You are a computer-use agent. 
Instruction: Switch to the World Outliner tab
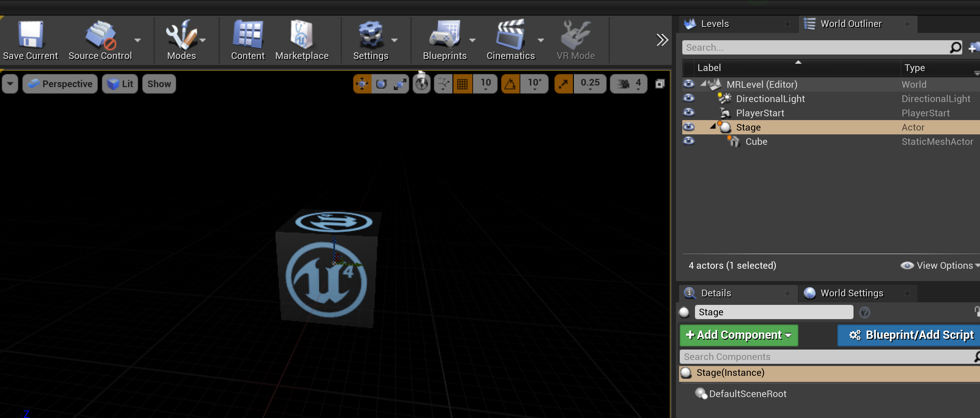[858, 24]
